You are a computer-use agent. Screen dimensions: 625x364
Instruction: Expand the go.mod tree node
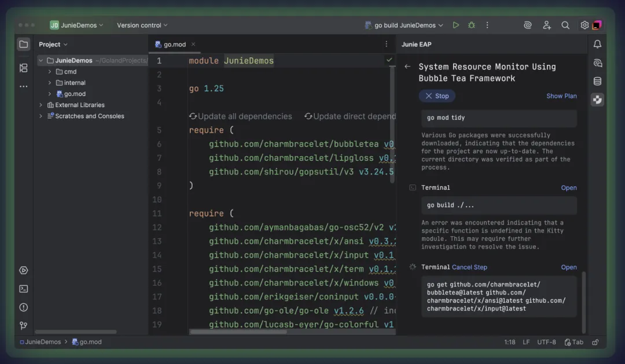coord(49,94)
